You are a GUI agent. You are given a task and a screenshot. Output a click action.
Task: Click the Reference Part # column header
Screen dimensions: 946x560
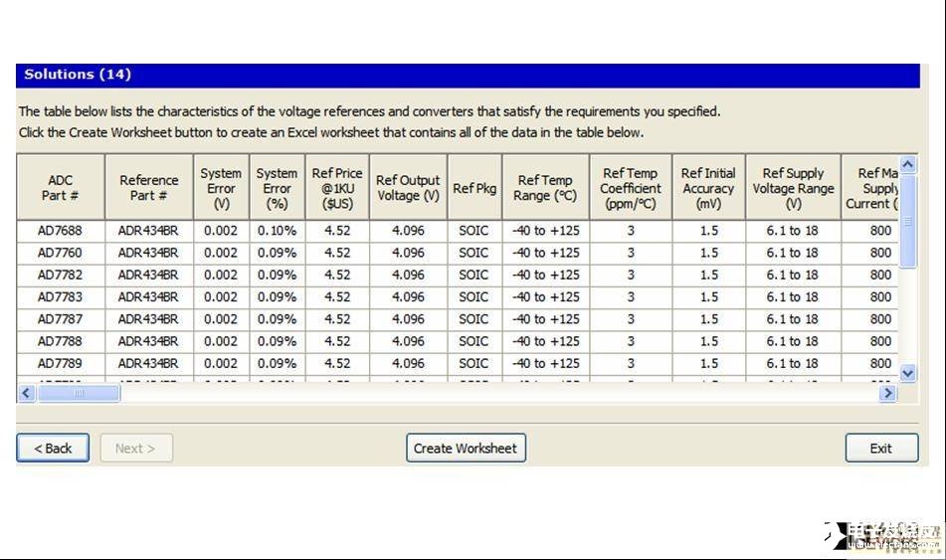[149, 188]
